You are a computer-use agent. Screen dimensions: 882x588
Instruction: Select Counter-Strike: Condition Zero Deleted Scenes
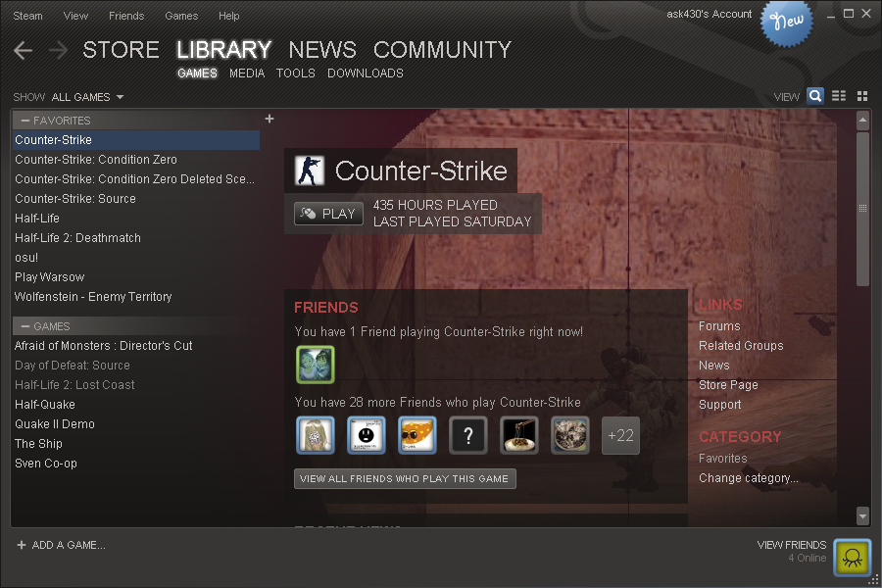(x=135, y=179)
